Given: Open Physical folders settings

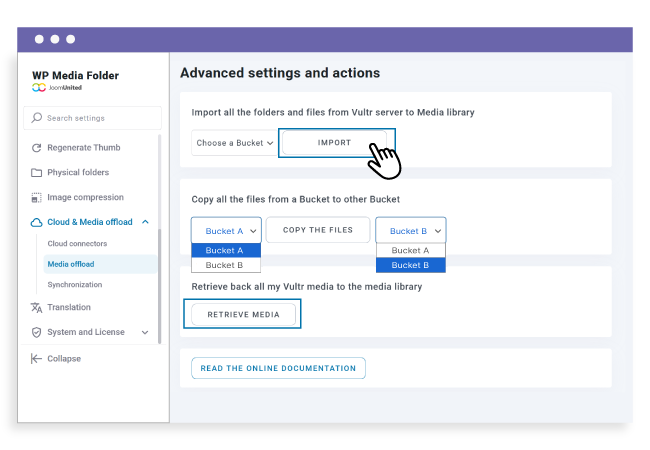Looking at the screenshot, I should (78, 172).
